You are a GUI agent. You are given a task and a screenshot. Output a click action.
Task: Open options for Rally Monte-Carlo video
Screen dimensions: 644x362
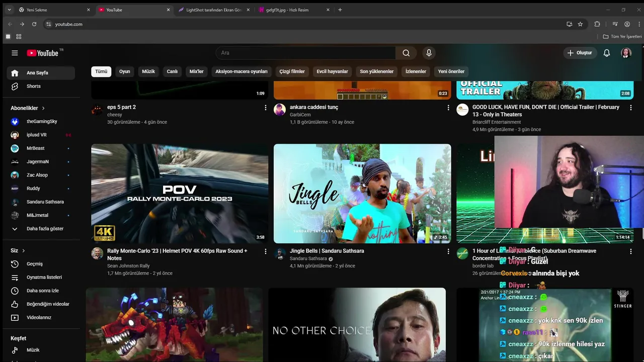pos(266,251)
